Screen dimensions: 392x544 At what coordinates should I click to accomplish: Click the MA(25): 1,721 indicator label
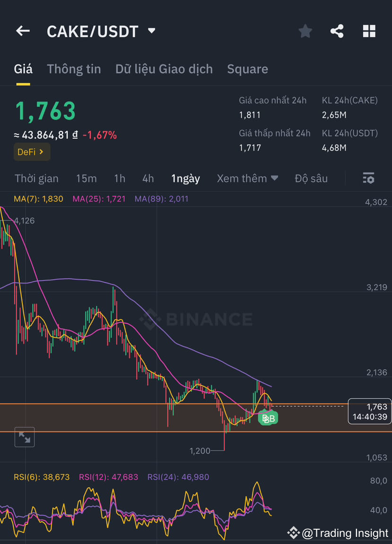click(x=99, y=199)
